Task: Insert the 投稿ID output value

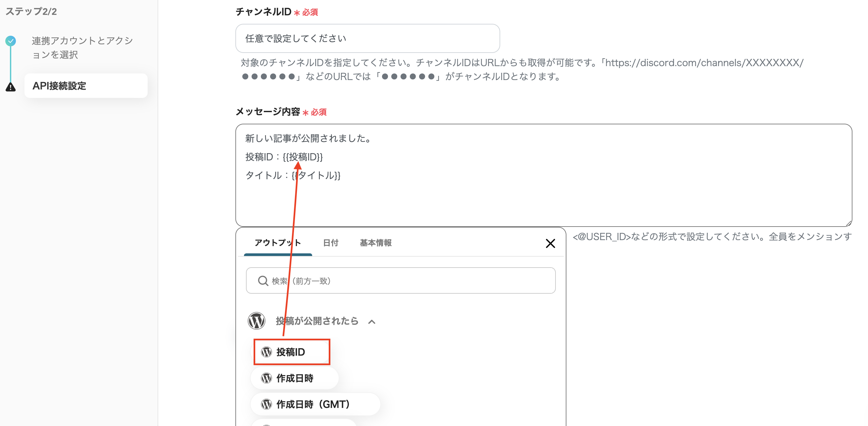Action: [x=291, y=352]
